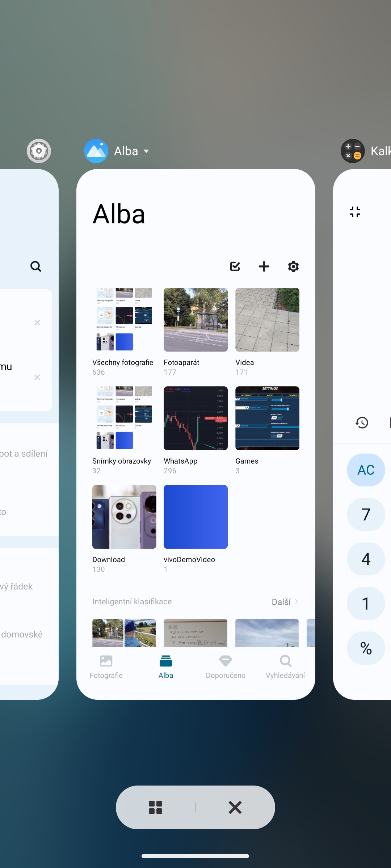Open gallery settings gear icon
This screenshot has height=868, width=391.
293,267
